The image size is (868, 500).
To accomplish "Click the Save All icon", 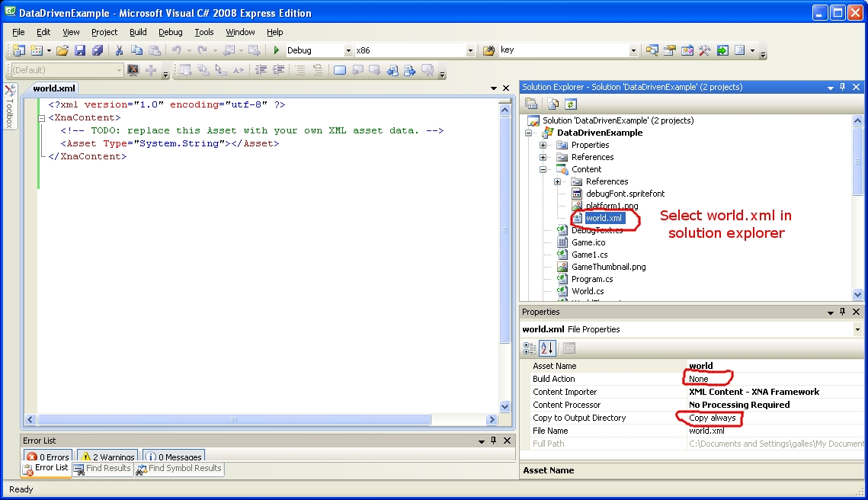I will 98,50.
